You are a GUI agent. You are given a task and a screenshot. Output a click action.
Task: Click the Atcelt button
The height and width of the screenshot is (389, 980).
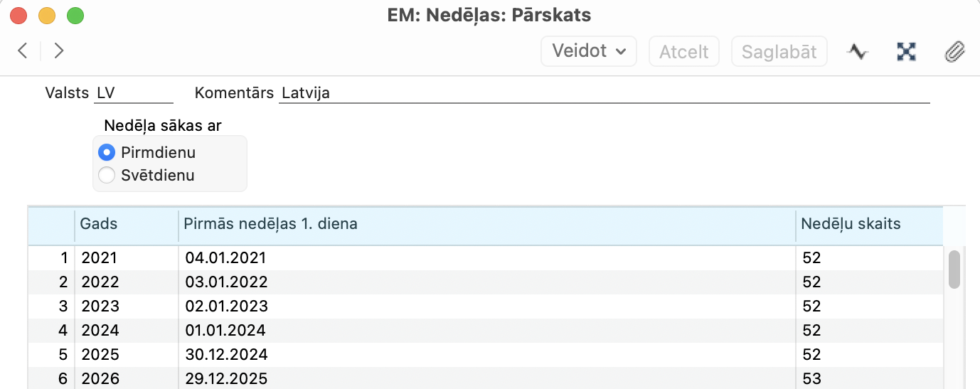(684, 51)
